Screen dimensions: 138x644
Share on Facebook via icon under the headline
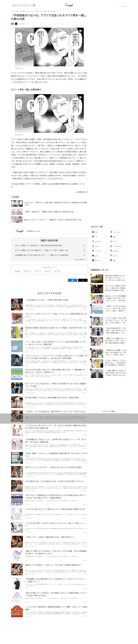(13, 24)
